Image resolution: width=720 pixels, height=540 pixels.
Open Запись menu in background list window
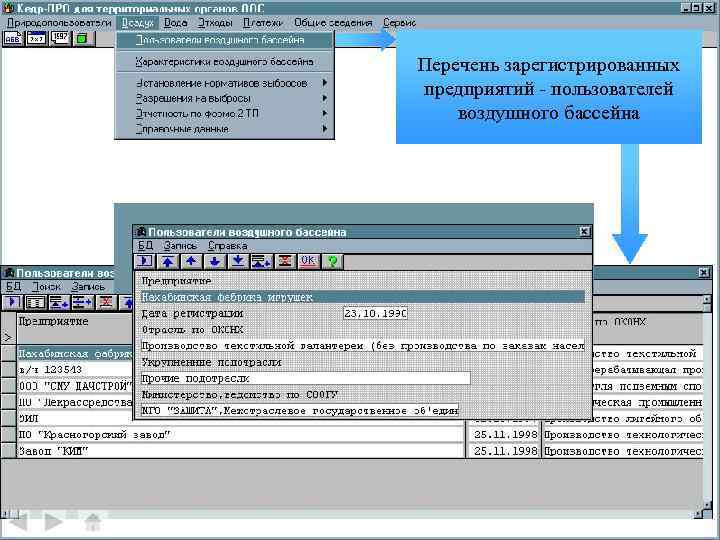click(88, 287)
